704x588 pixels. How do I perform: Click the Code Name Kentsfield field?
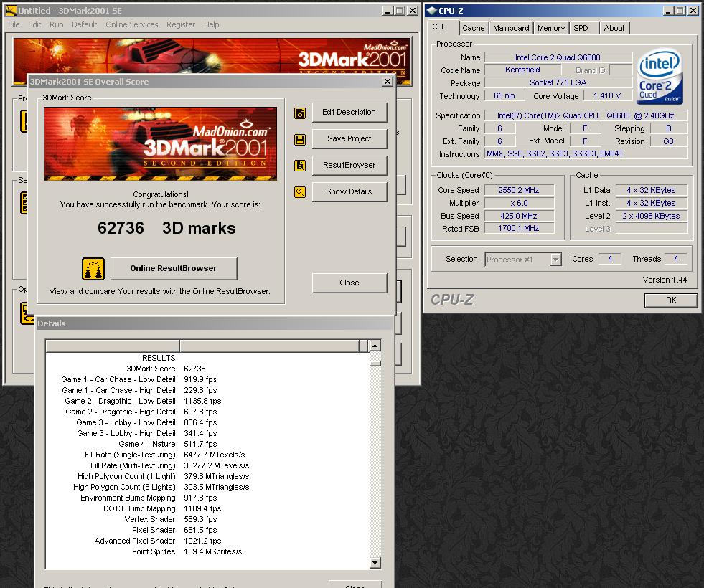(522, 70)
